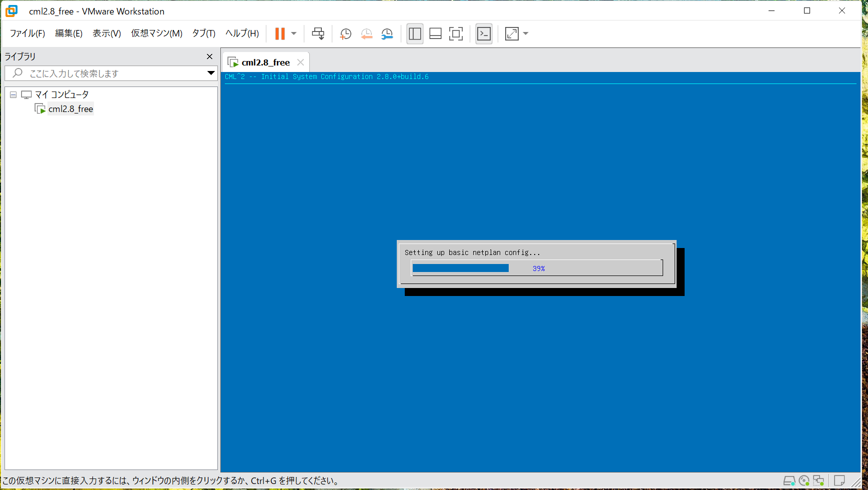Click the CML Initial System Configuration header text
Viewport: 868px width, 490px height.
point(327,76)
